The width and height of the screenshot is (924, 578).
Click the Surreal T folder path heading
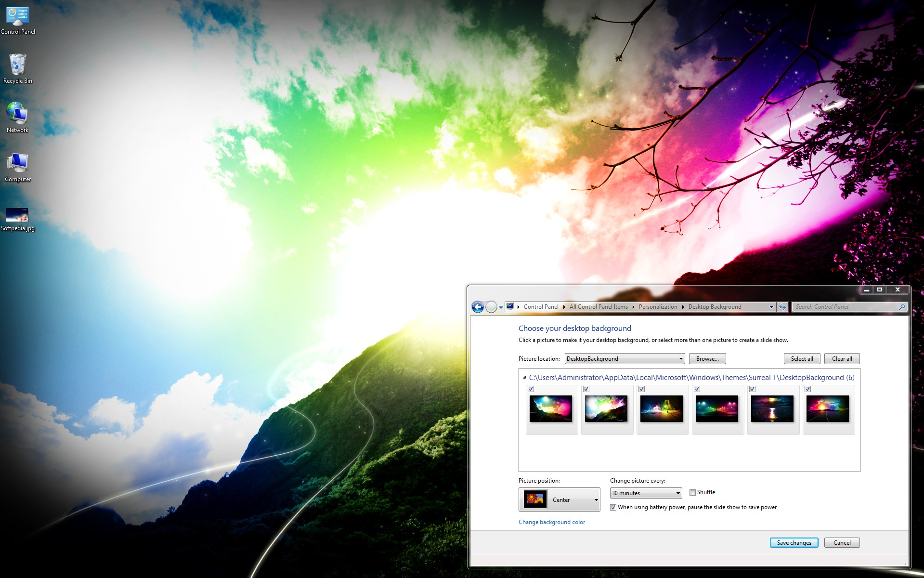(x=691, y=378)
